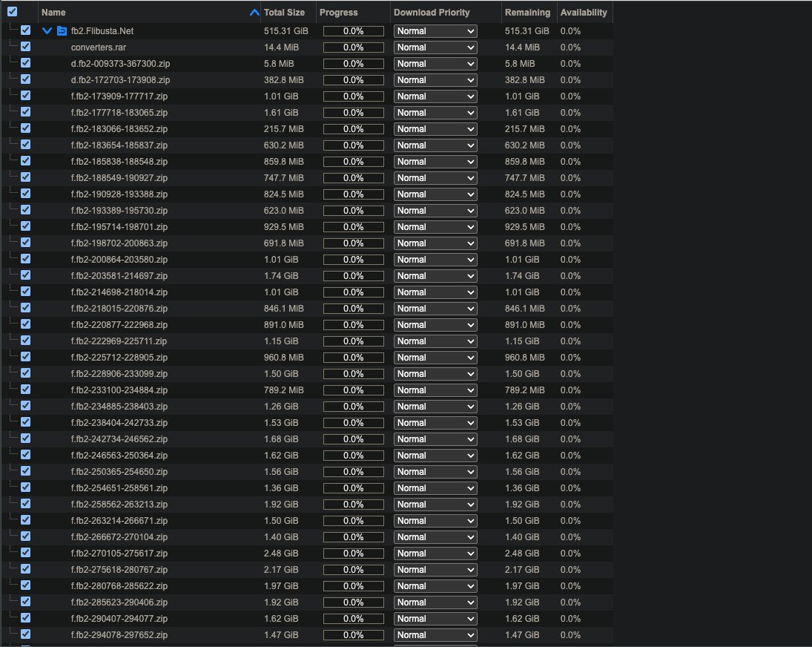Uncheck f.fb2-173909-177717.zip checkbox
812x647 pixels.
[25, 96]
